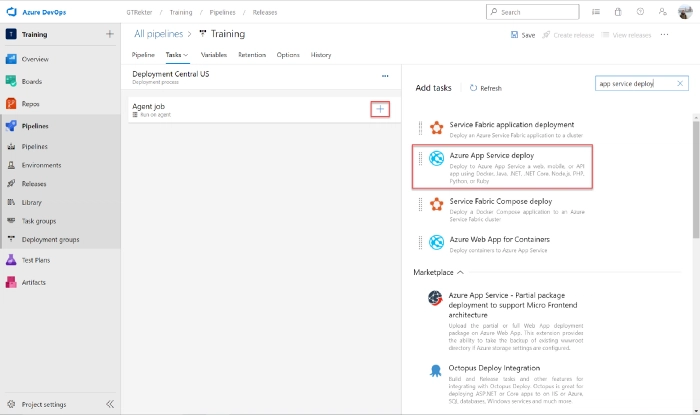This screenshot has height=415, width=700.
Task: Open the Marketplace shopping bag icon
Action: [x=618, y=12]
